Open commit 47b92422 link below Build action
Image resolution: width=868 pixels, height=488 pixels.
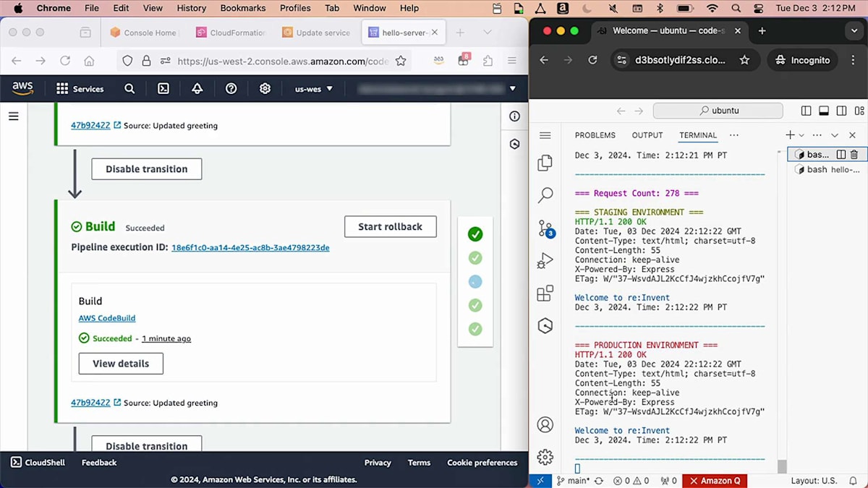[x=95, y=403]
